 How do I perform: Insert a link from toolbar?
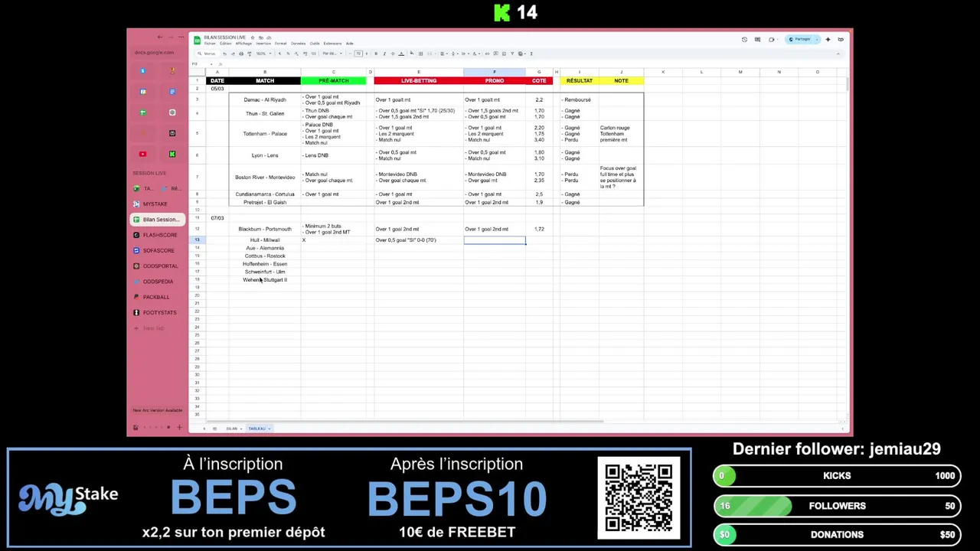[487, 54]
